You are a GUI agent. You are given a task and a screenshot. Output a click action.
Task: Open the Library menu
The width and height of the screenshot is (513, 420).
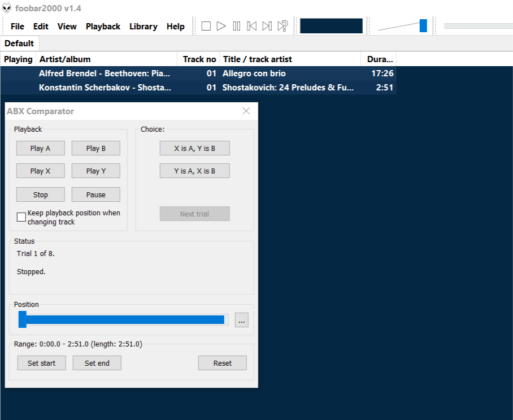tap(144, 27)
